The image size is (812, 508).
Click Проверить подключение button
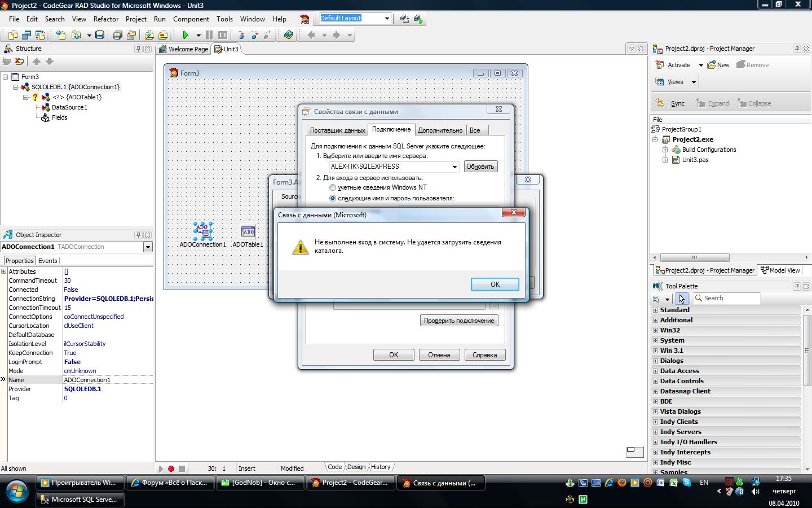pos(459,321)
